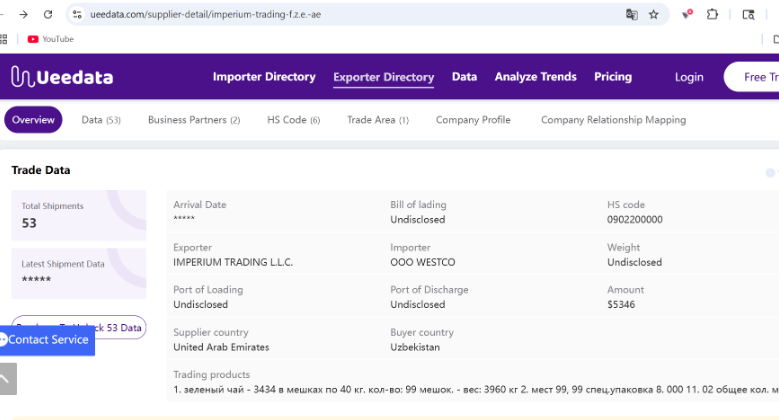This screenshot has height=420, width=779.
Task: Switch to the Data (53) tab
Action: 101,120
